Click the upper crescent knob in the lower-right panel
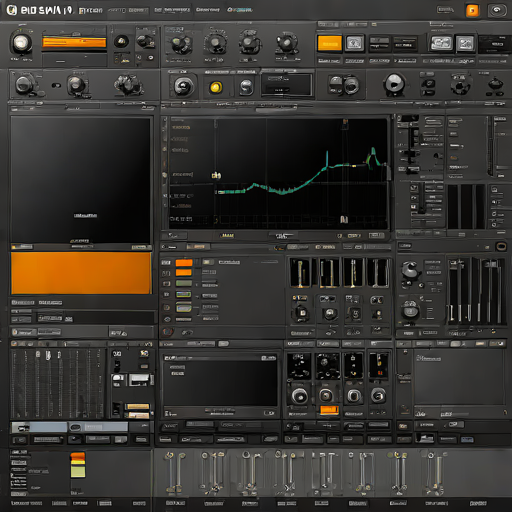 click(410, 270)
